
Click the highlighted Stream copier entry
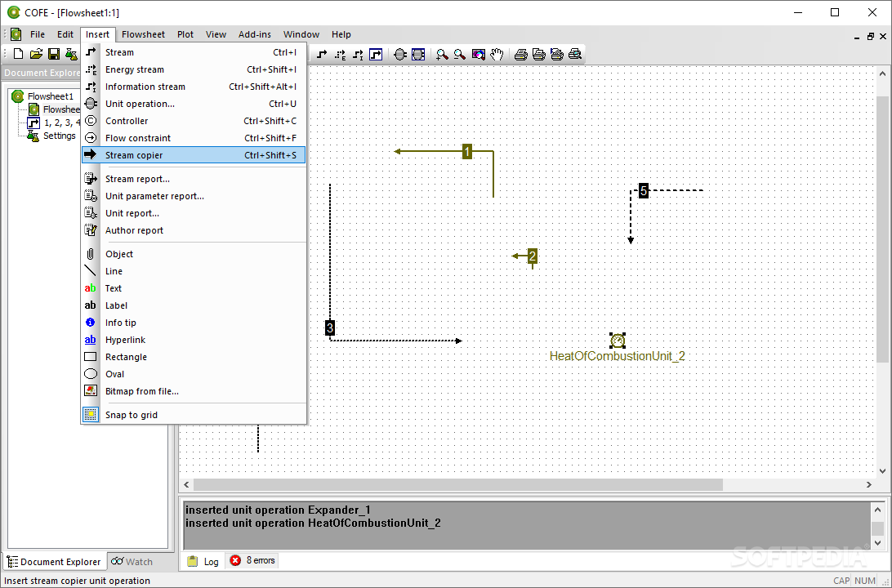point(194,154)
